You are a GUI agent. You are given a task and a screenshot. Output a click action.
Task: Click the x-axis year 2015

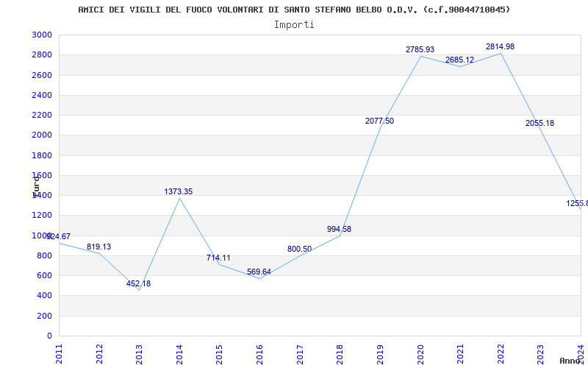tap(219, 354)
